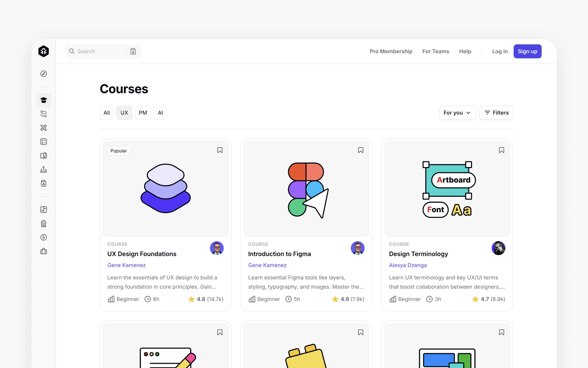This screenshot has height=368, width=588.
Task: Expand the For you sort dropdown
Action: (457, 113)
